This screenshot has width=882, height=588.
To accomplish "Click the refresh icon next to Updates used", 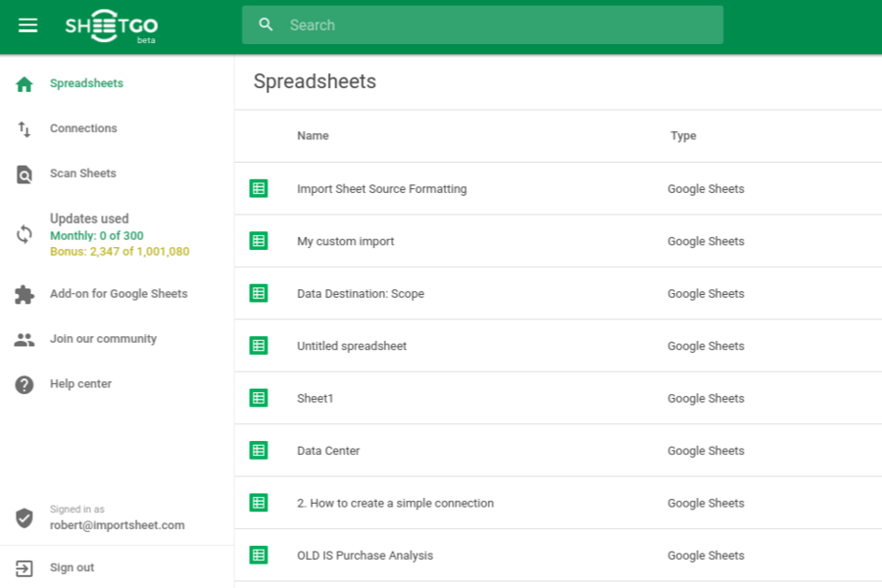I will pos(24,234).
